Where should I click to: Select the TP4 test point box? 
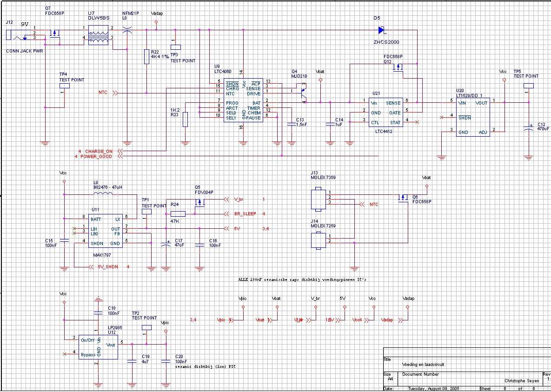tap(66, 86)
